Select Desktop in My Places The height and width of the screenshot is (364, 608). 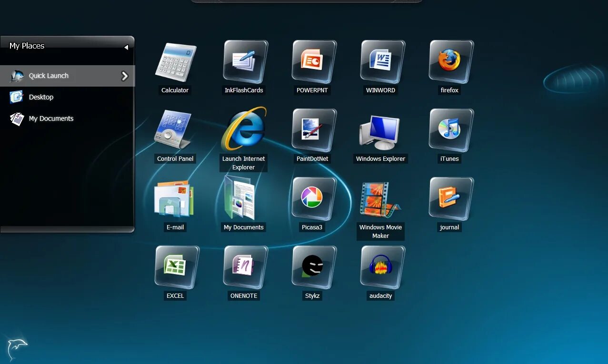(67, 97)
